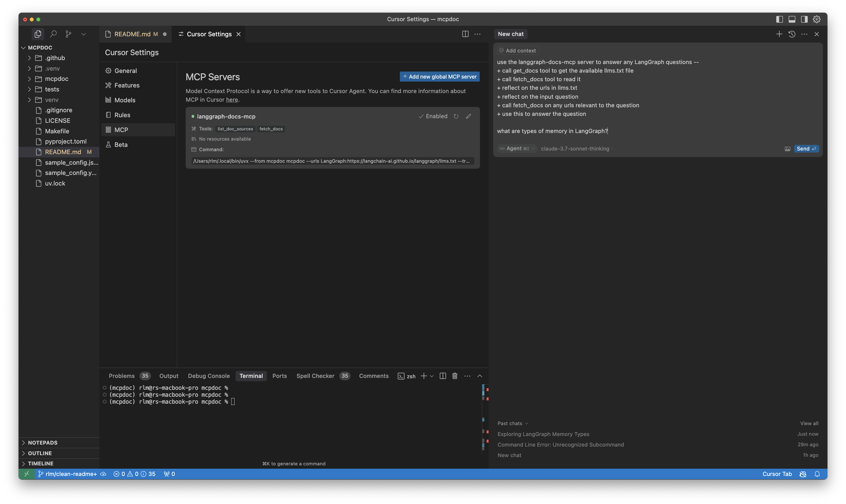Open the MCP documentation 'here' link
846x504 pixels.
[232, 99]
